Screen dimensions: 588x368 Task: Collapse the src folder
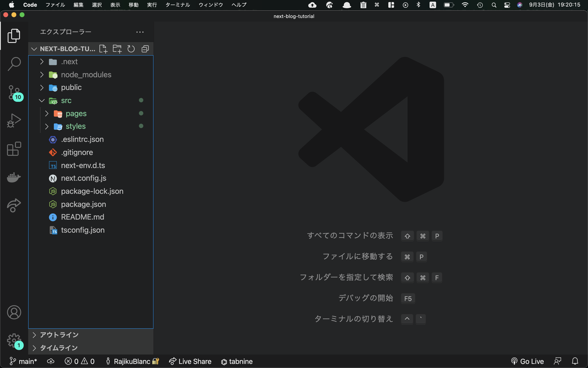click(91, 101)
